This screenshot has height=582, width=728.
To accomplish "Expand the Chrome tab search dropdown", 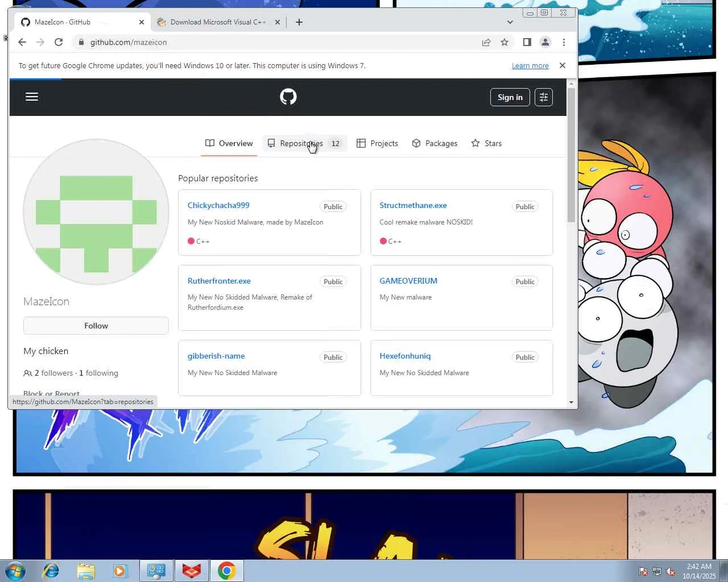I will [510, 22].
